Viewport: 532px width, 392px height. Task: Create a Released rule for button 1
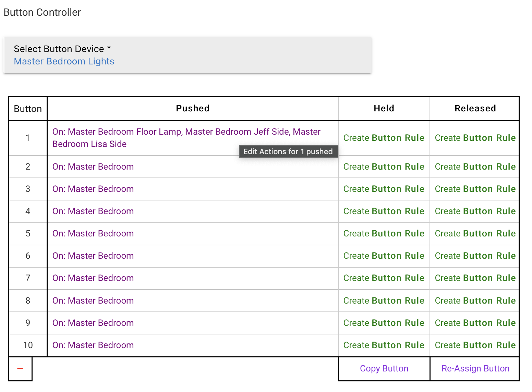point(475,138)
